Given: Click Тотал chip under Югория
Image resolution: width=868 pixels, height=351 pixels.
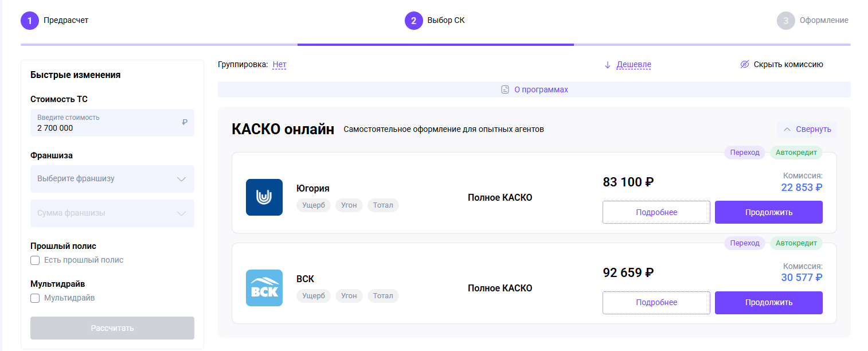Looking at the screenshot, I should click(x=383, y=205).
